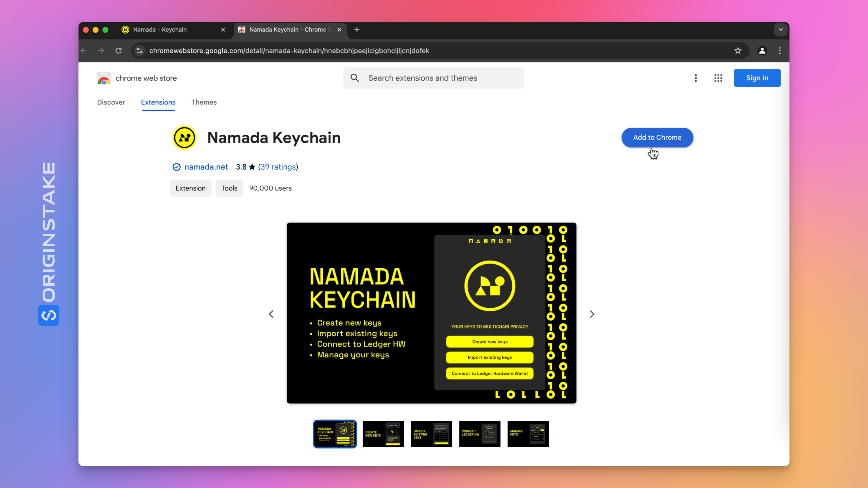The image size is (868, 488).
Task: Click the '90,000 users' text
Action: tap(270, 188)
